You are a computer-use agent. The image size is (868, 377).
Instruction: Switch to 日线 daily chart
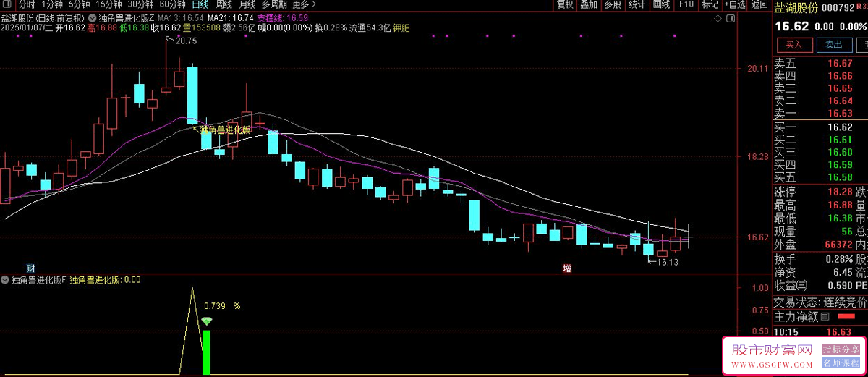point(200,4)
